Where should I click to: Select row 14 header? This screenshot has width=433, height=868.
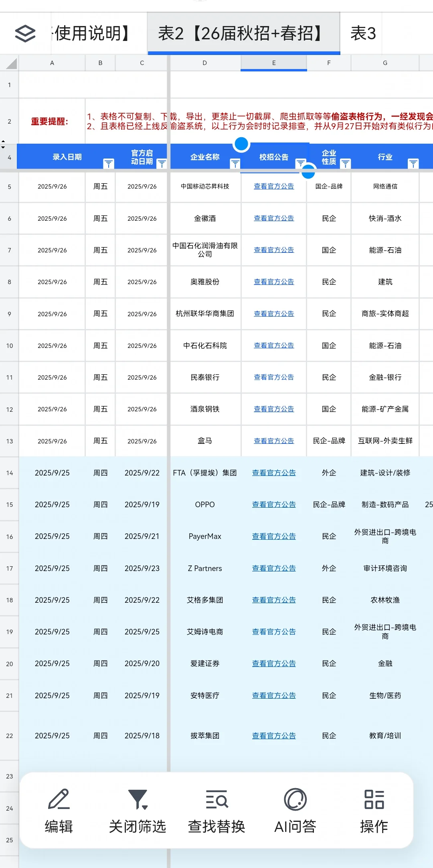[x=9, y=473]
